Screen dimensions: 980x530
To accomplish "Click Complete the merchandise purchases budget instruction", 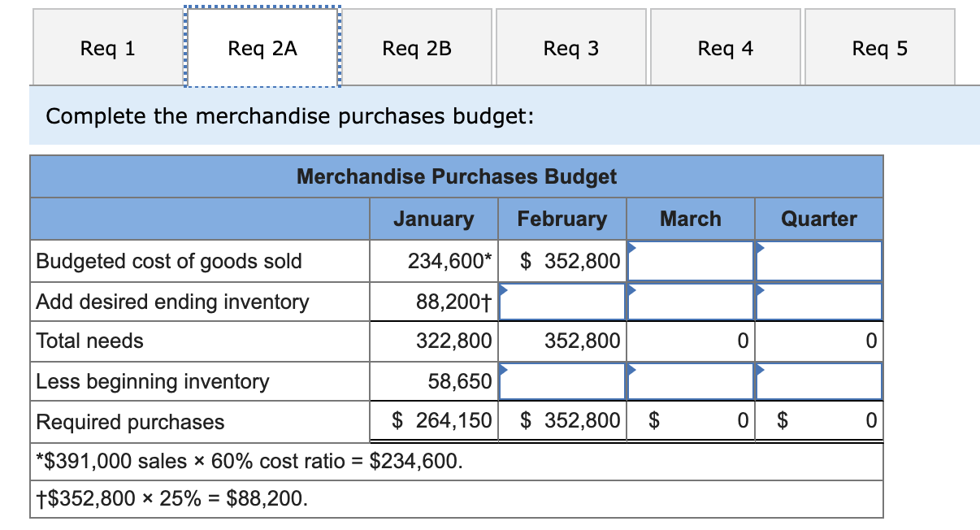I will point(290,116).
